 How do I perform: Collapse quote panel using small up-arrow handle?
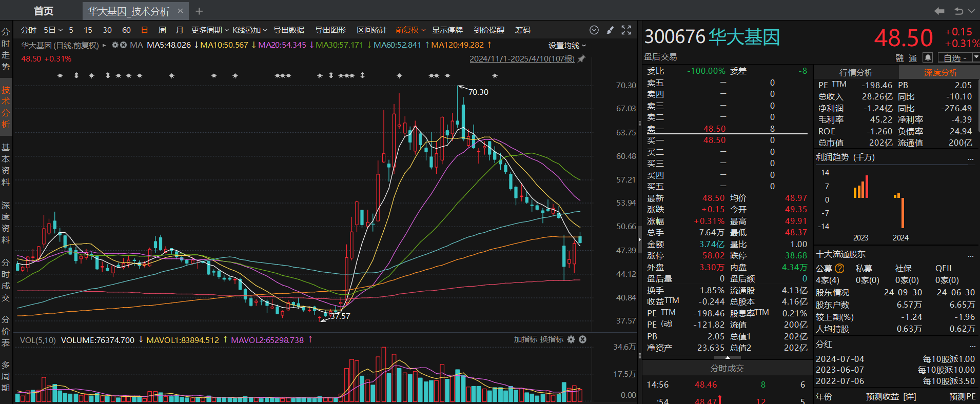point(727,357)
